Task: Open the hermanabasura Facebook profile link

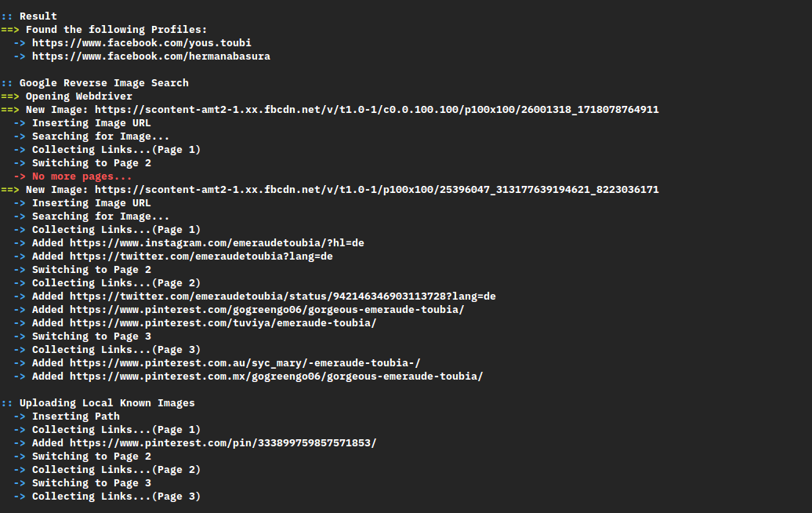Action: 150,56
